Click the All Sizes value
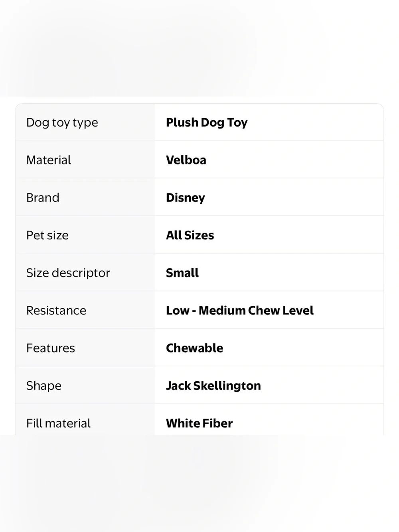This screenshot has width=399, height=532. [190, 235]
